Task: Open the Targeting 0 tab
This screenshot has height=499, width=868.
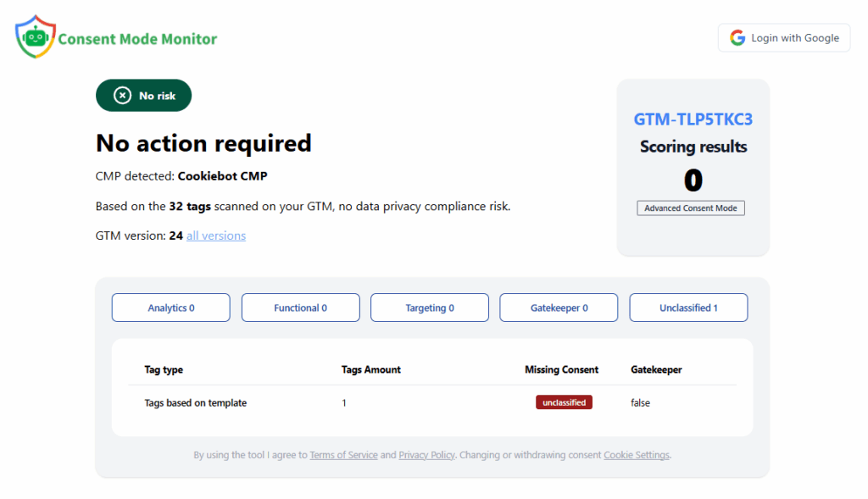Action: 430,308
